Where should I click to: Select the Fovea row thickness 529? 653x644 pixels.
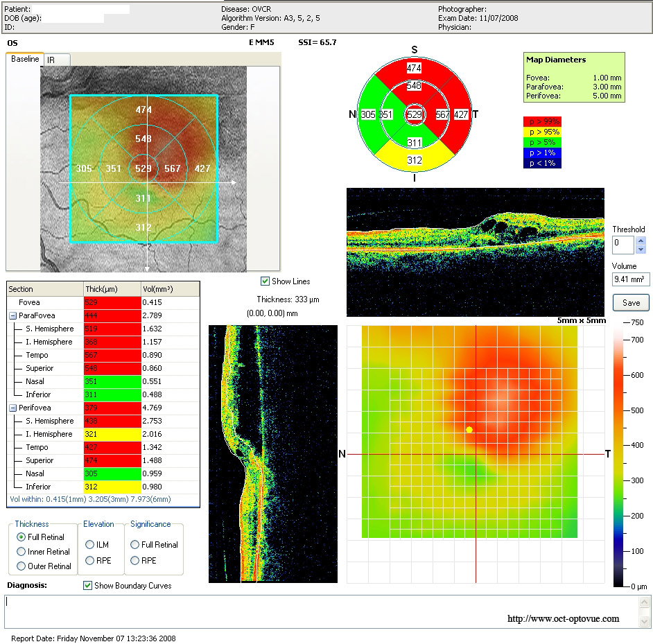pyautogui.click(x=112, y=302)
